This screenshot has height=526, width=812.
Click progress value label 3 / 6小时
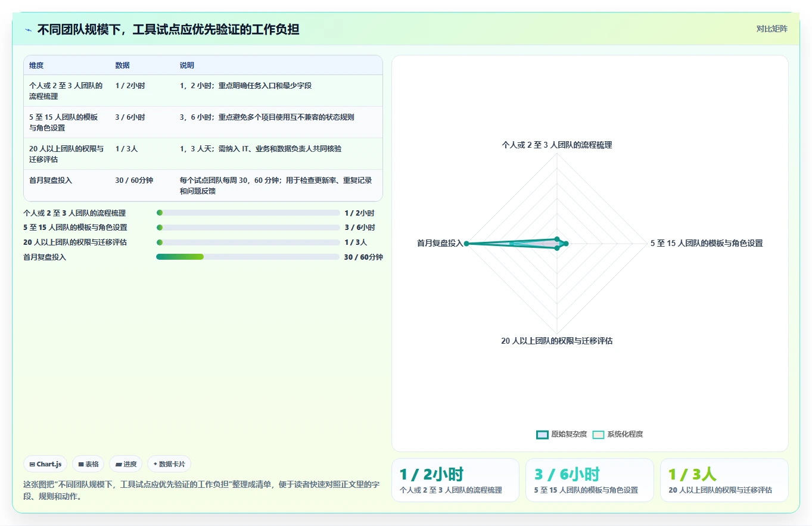[360, 228]
